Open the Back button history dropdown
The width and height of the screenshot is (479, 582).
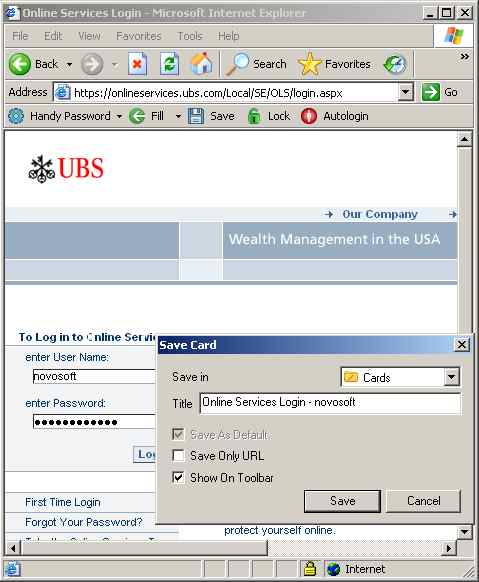pos(69,65)
